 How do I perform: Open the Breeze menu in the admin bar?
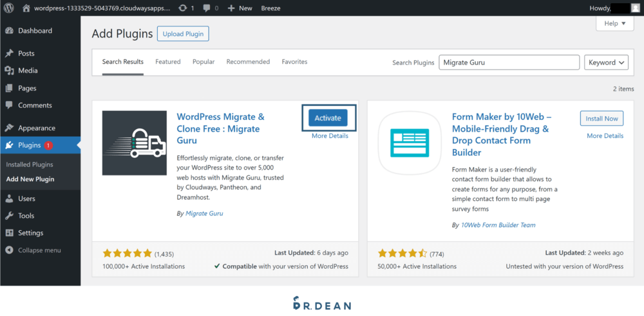pos(270,8)
